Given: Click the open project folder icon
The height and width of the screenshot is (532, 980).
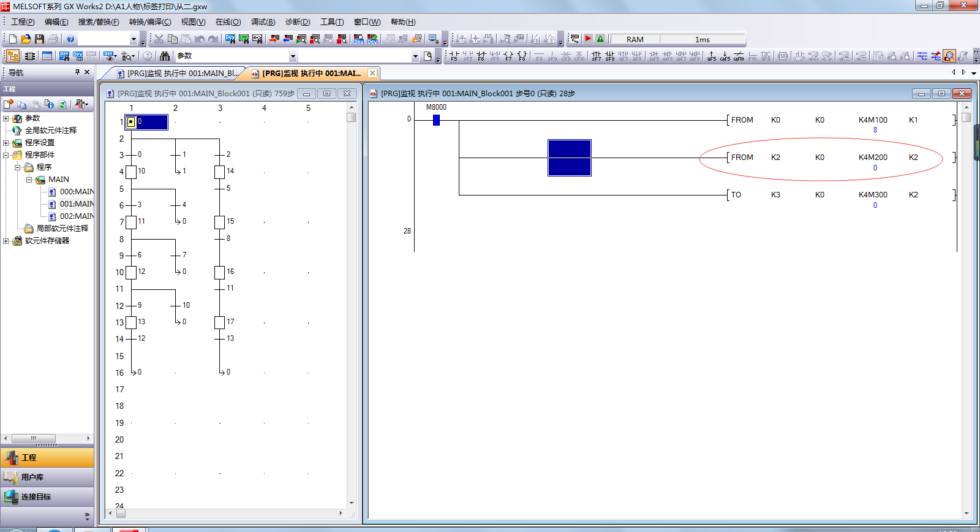Looking at the screenshot, I should point(26,39).
